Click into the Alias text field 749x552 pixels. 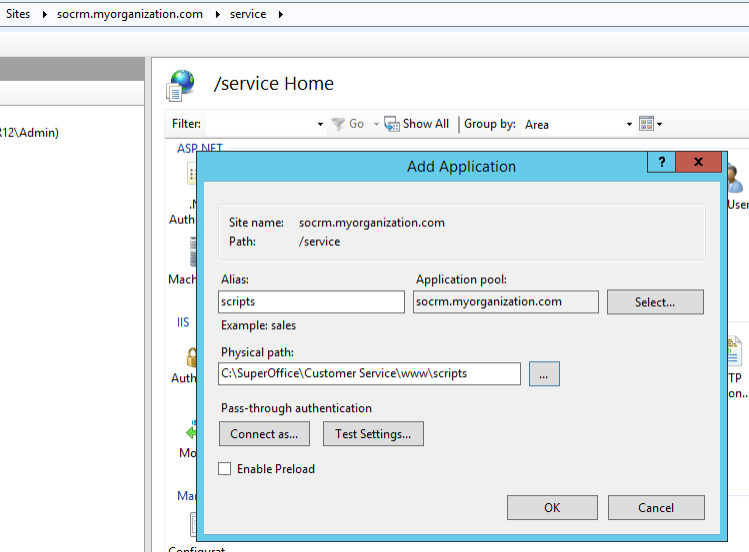311,302
